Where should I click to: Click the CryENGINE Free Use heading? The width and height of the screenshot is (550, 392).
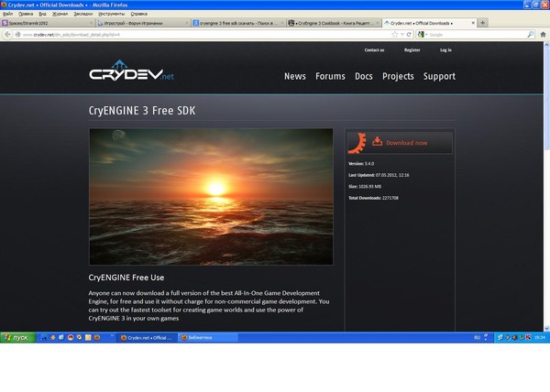[126, 278]
